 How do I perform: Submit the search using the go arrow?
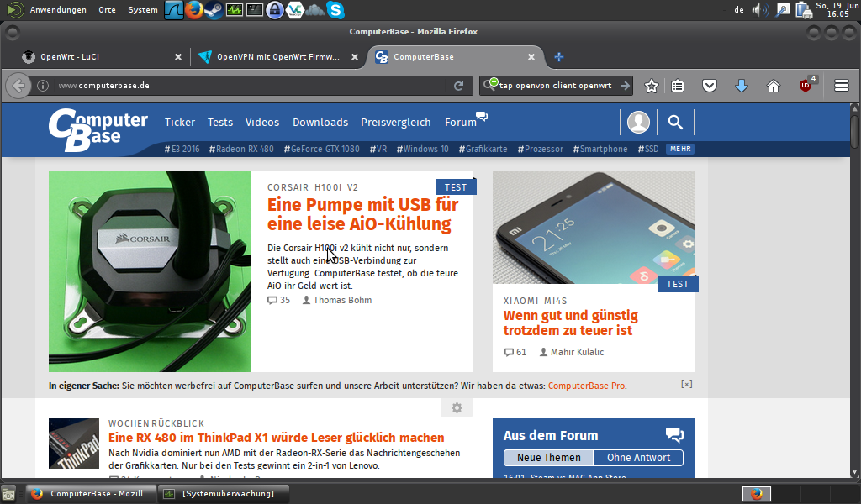click(625, 86)
